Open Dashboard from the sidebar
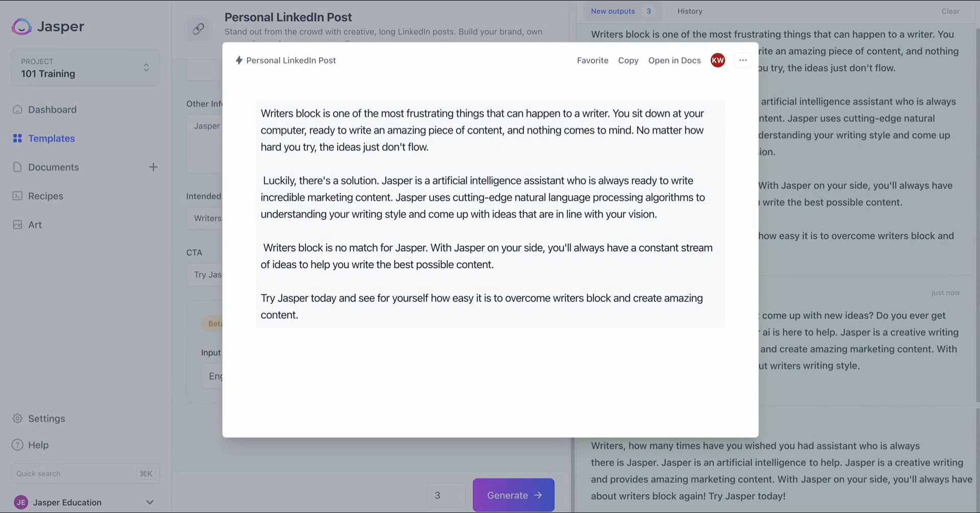The width and height of the screenshot is (980, 513). [x=52, y=109]
